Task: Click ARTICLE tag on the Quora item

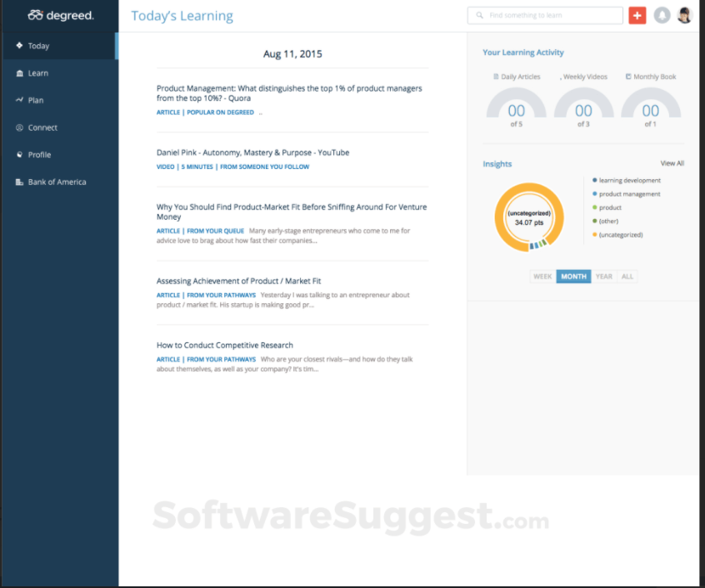Action: click(168, 112)
